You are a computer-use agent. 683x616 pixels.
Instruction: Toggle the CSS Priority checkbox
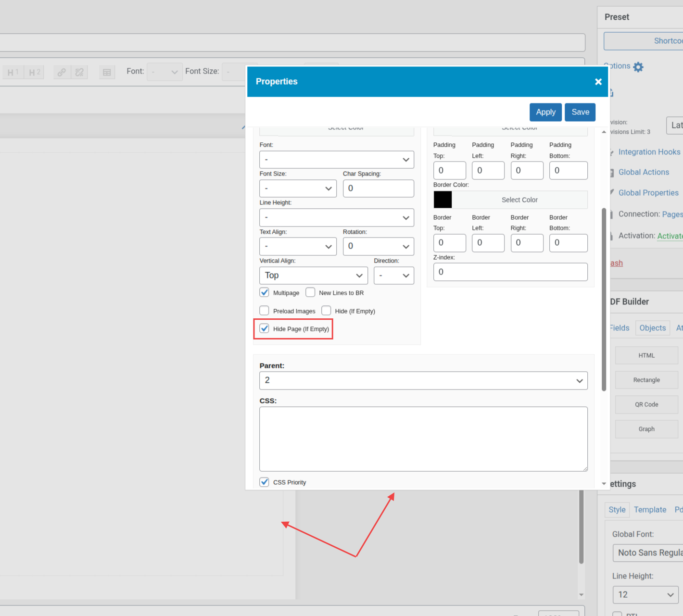pos(264,482)
